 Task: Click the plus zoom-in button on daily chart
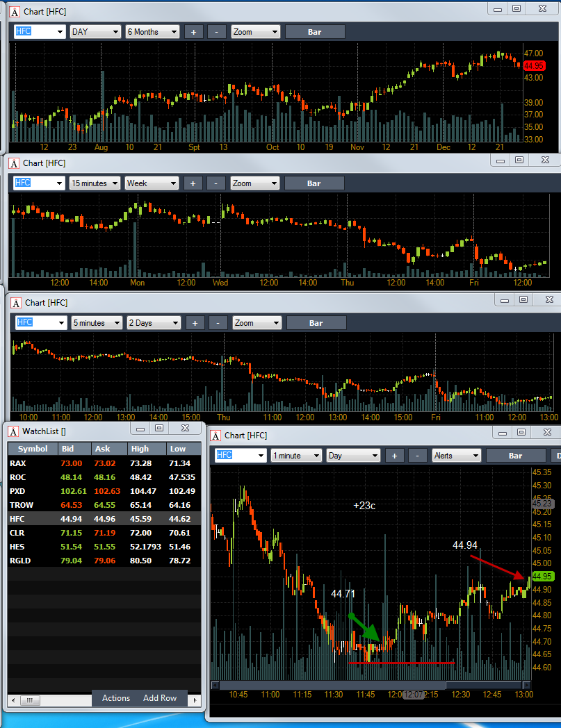pyautogui.click(x=193, y=32)
